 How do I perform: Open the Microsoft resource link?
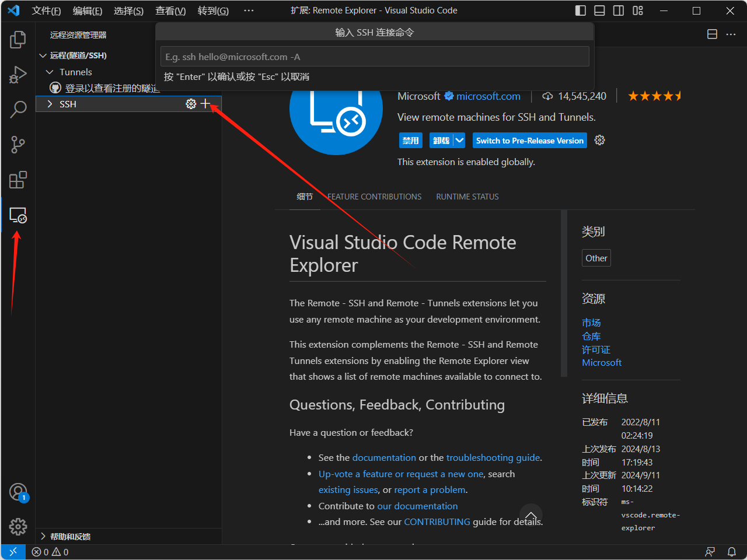[x=602, y=362]
